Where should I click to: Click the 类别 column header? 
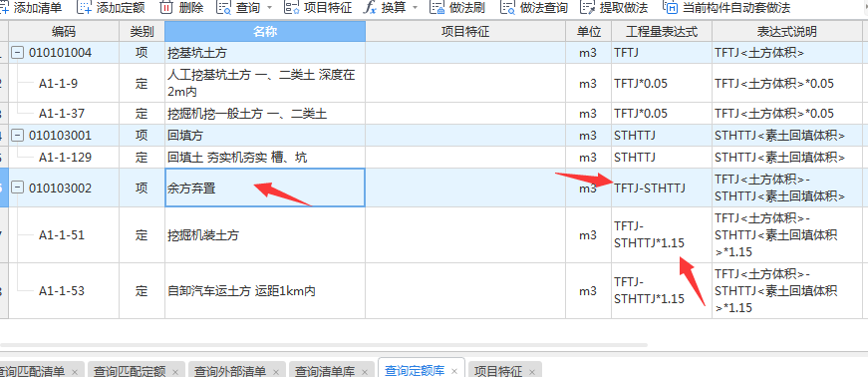[x=142, y=32]
